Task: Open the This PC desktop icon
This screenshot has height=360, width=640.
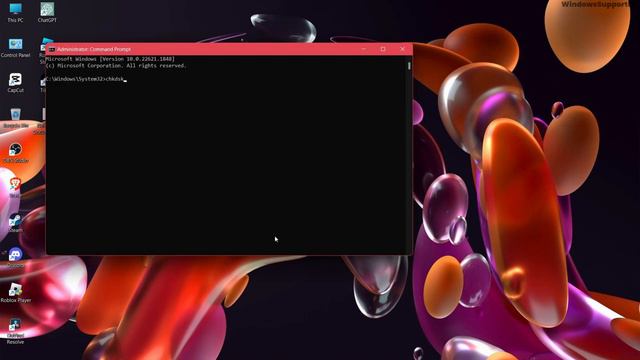Action: [x=16, y=12]
